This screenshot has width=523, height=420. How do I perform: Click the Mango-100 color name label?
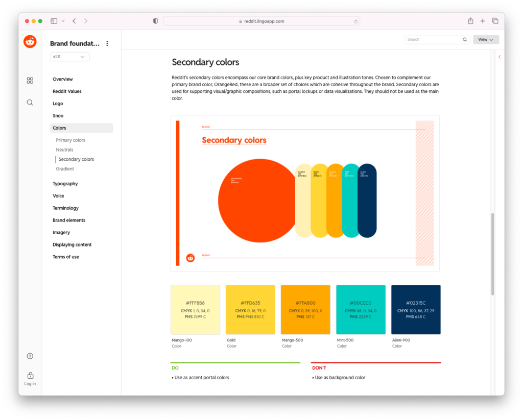tap(182, 340)
